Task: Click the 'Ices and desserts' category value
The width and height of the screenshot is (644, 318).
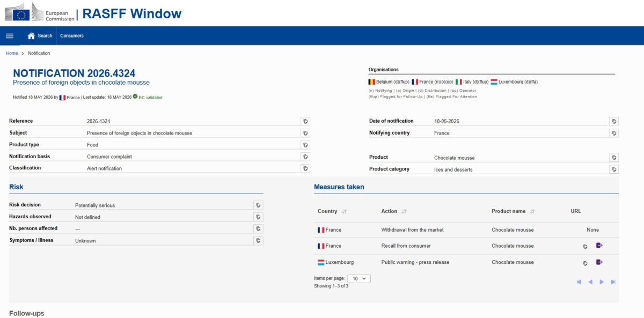Action: coord(453,169)
